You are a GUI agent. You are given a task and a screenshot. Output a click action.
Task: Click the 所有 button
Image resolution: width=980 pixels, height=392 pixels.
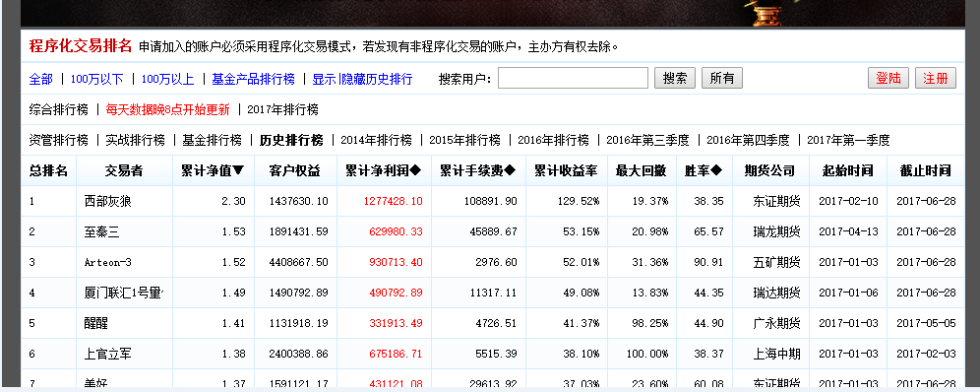[722, 78]
